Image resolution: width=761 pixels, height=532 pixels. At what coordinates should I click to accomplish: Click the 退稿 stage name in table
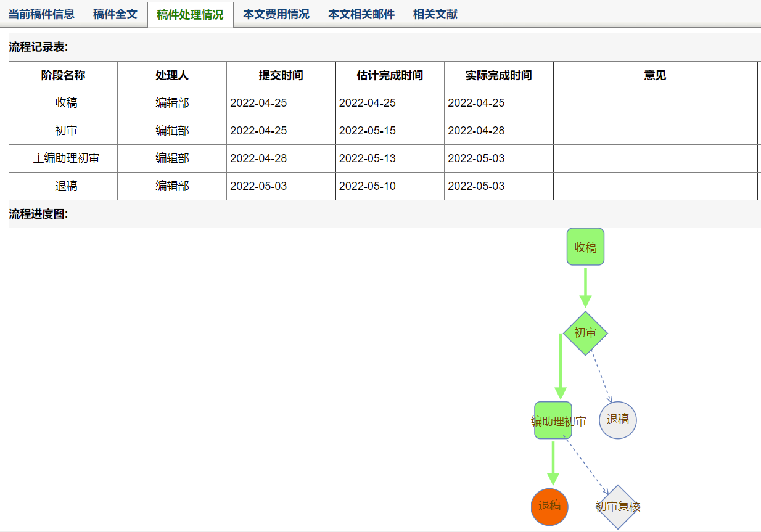(66, 186)
